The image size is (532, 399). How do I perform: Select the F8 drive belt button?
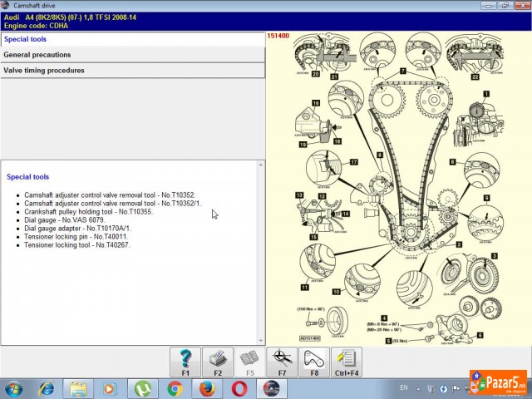[x=314, y=362]
